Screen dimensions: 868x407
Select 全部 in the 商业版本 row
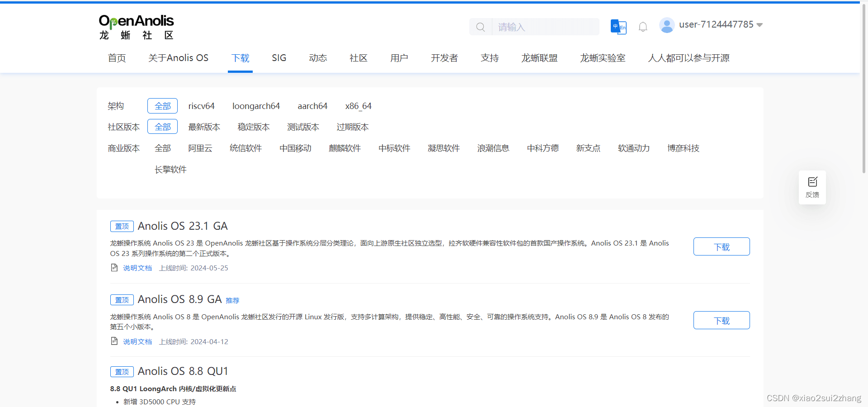[162, 148]
